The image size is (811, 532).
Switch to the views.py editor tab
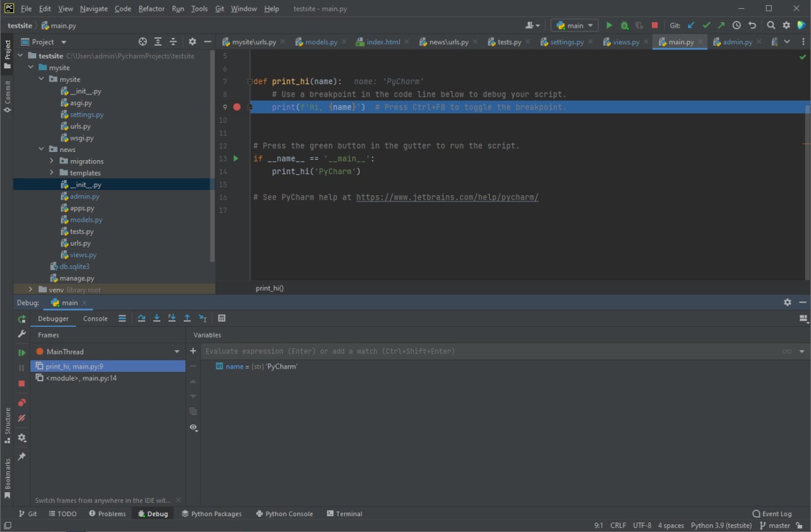pyautogui.click(x=620, y=42)
